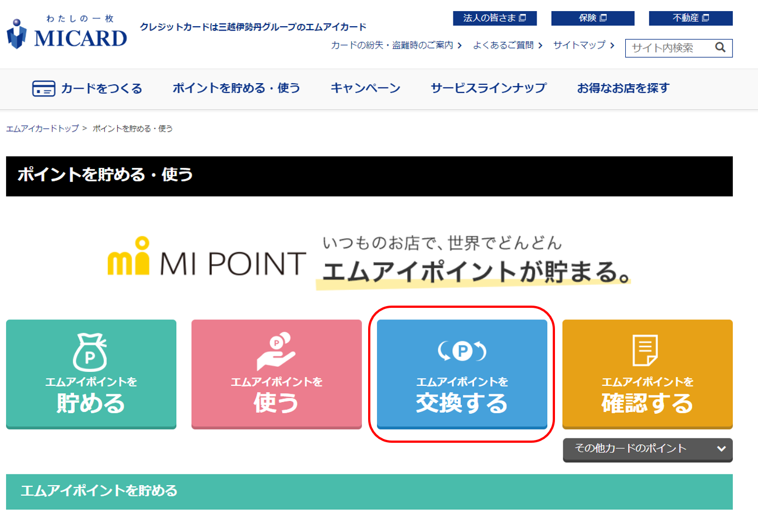Click the money bag icon on 貯める tile

point(90,352)
